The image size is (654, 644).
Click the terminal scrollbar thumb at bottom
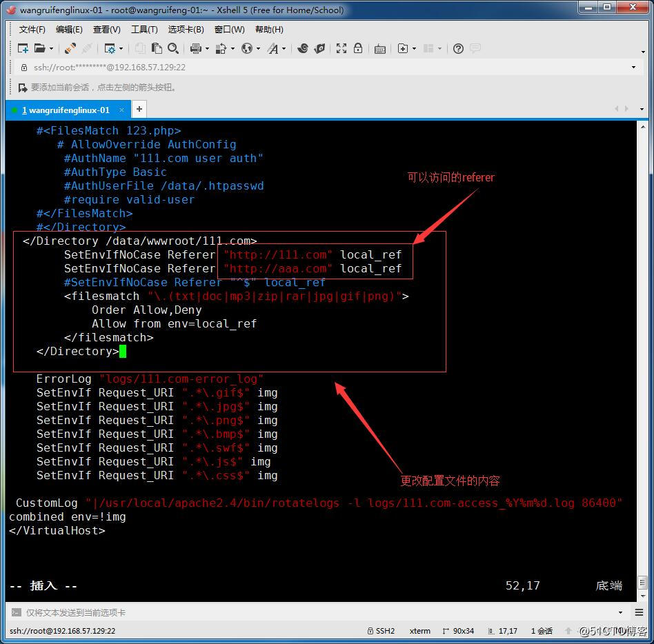click(643, 583)
